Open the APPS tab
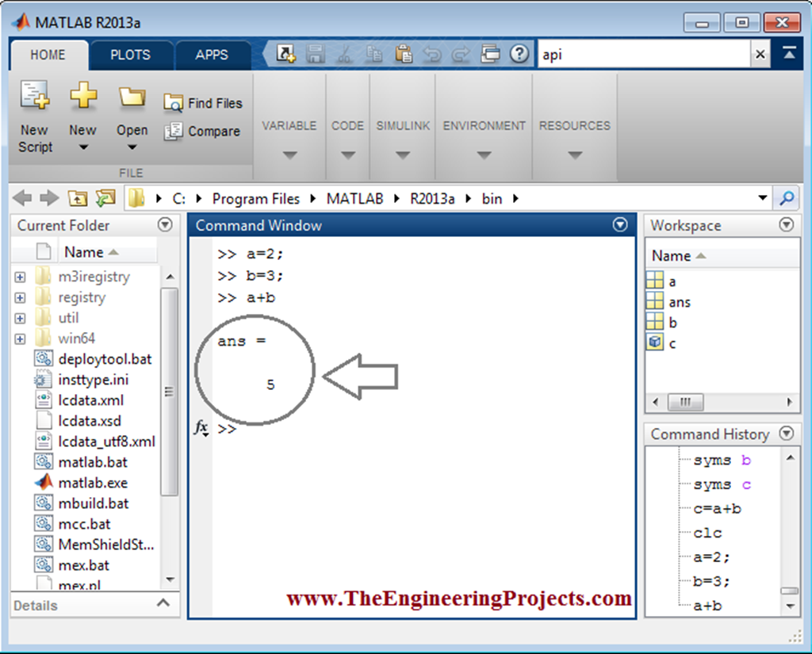This screenshot has width=812, height=654. point(212,55)
